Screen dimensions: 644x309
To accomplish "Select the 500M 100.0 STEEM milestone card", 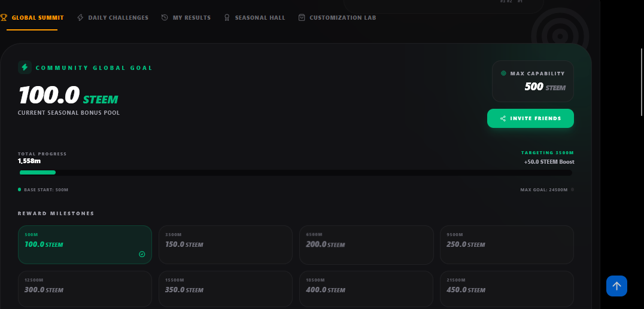I will 85,244.
